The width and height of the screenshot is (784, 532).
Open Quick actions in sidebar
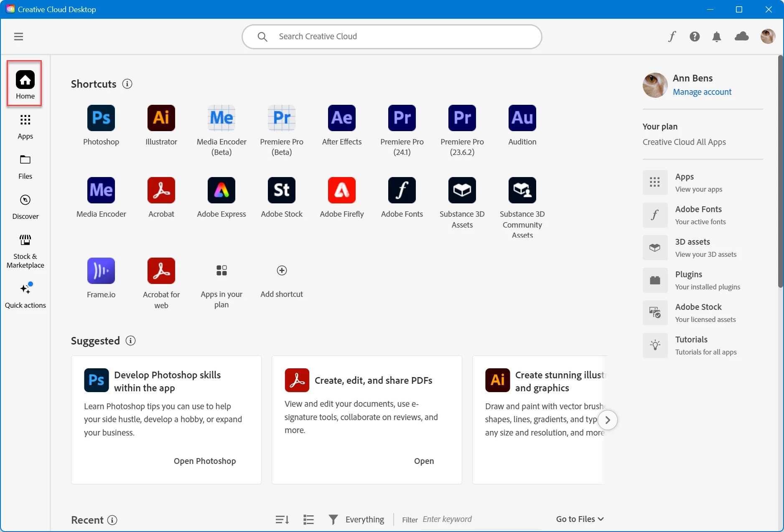[25, 296]
